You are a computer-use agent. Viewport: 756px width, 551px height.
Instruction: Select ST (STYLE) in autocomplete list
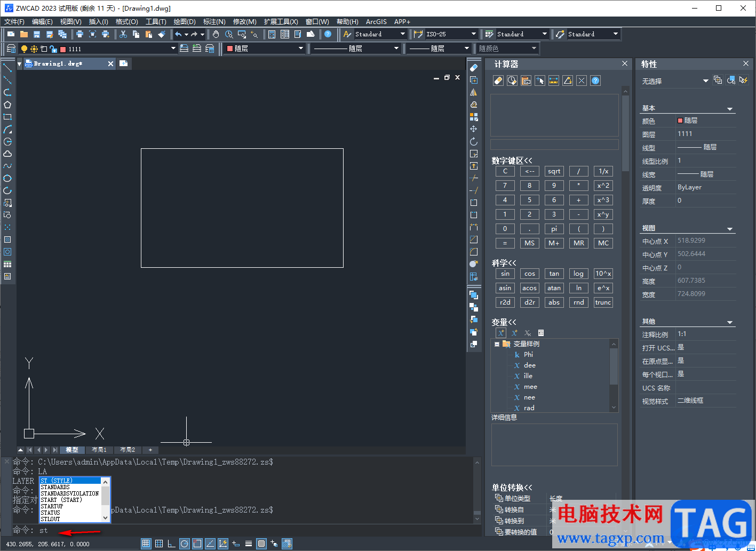click(70, 481)
